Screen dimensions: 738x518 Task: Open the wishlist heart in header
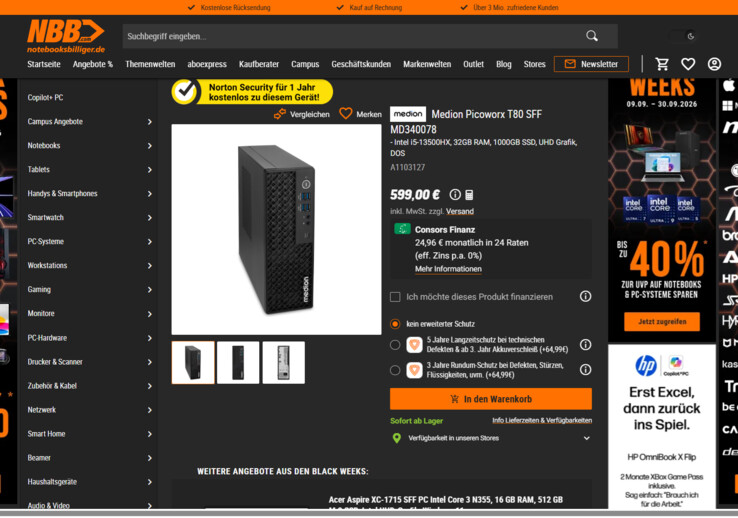click(688, 64)
